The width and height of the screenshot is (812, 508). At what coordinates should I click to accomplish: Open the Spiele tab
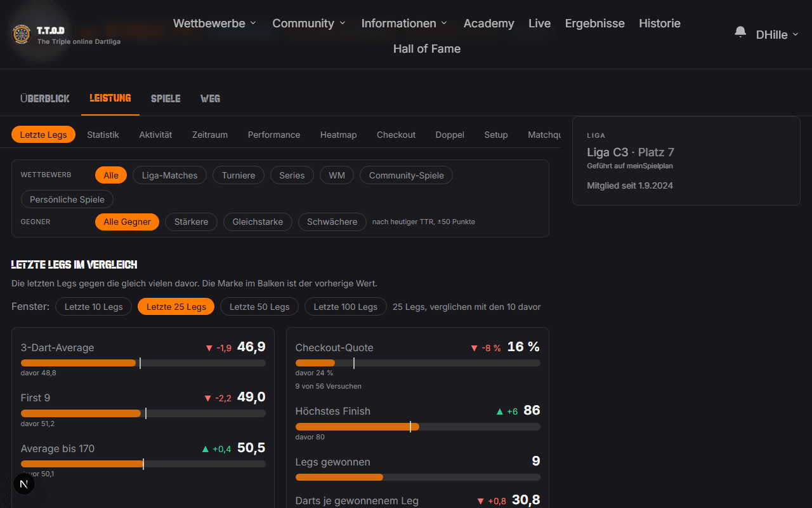tap(166, 98)
